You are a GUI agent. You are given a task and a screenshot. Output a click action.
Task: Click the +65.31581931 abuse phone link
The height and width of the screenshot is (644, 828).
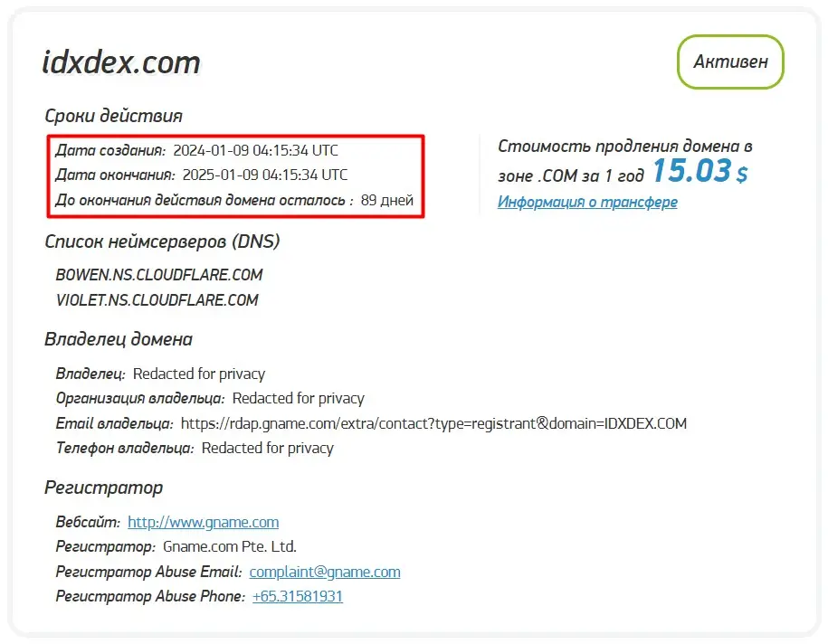pyautogui.click(x=298, y=596)
